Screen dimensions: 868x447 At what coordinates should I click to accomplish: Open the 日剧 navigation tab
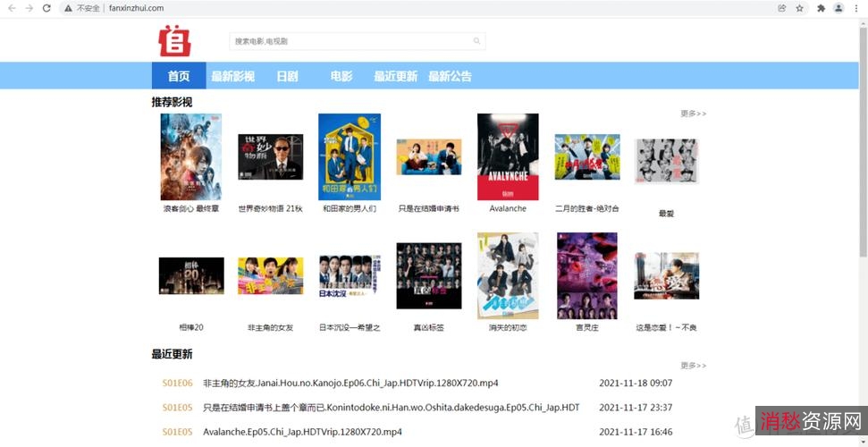pyautogui.click(x=287, y=76)
